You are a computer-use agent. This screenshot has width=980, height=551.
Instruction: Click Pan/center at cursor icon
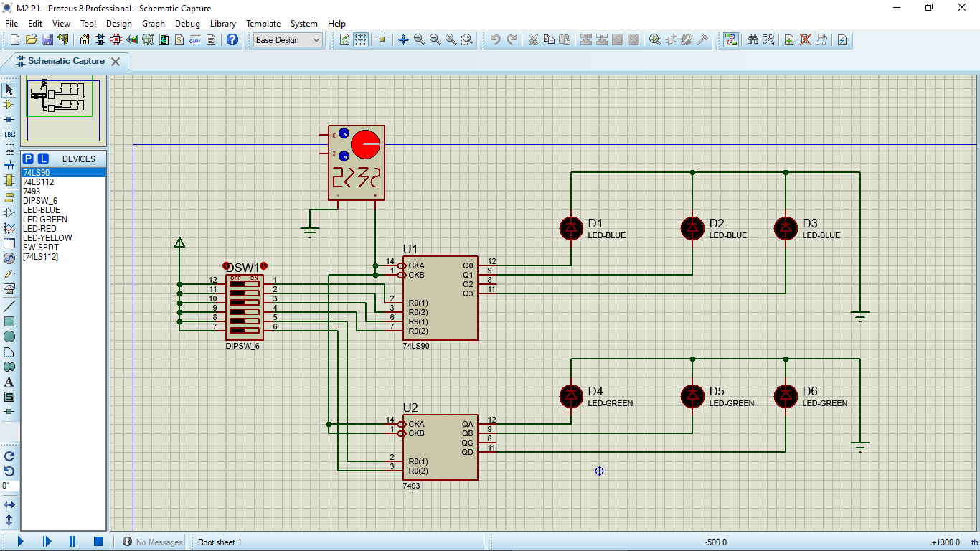403,40
